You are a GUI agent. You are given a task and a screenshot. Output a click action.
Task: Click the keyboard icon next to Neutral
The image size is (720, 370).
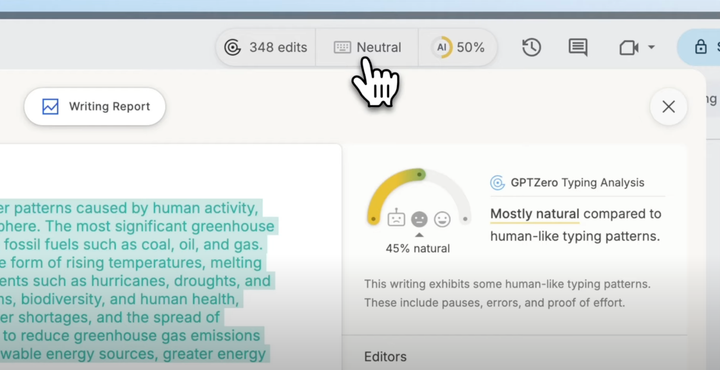pyautogui.click(x=342, y=47)
